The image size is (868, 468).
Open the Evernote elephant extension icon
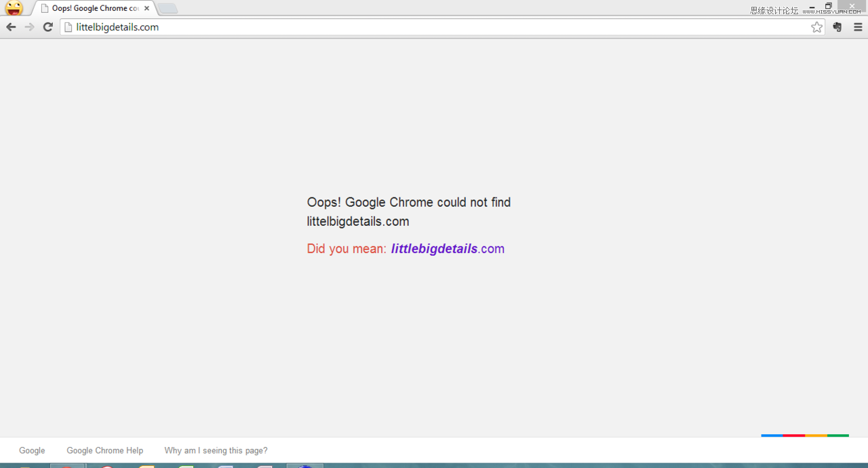[x=837, y=27]
